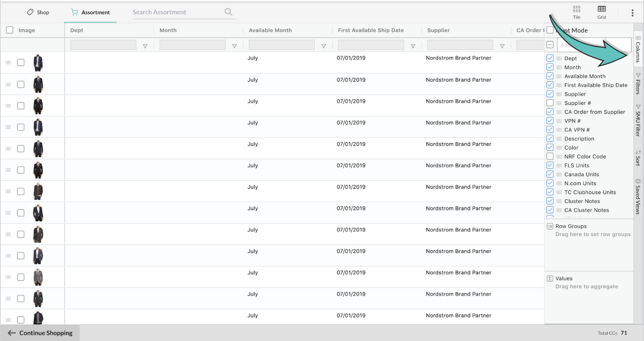Grab the drag handle next to Color column item

click(x=559, y=148)
